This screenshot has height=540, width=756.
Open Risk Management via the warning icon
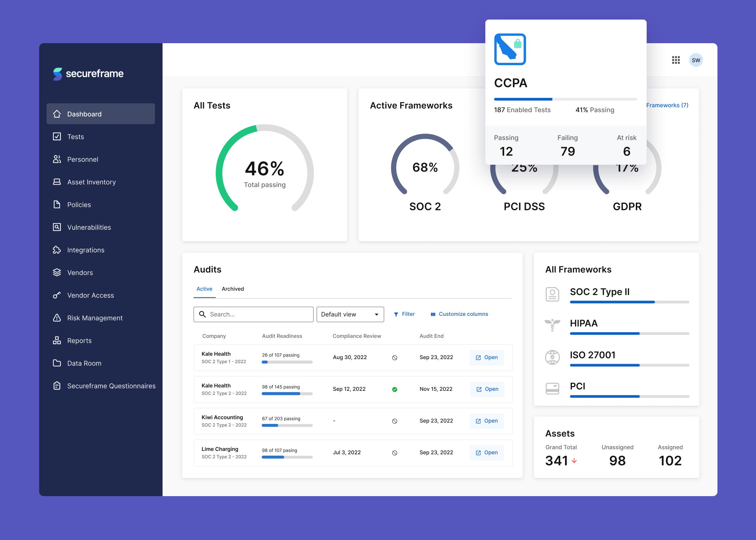click(x=57, y=318)
